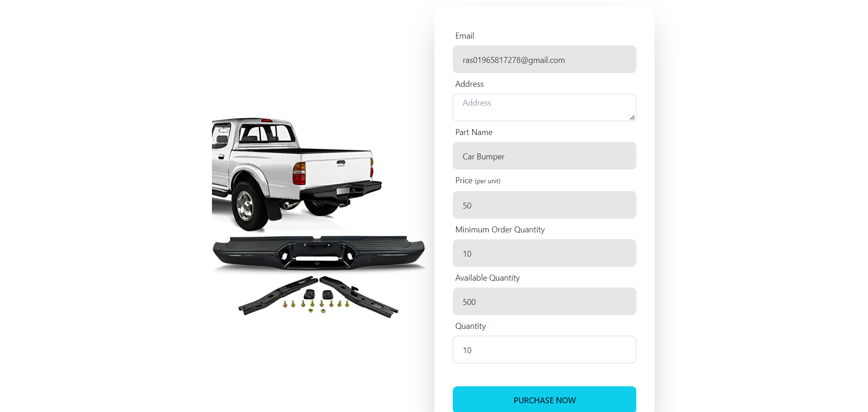Click the Price (per unit) label

coord(478,181)
